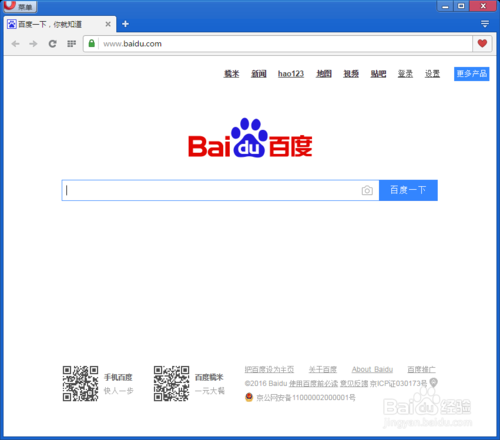
Task: Open the 设置 settings link
Action: click(432, 74)
